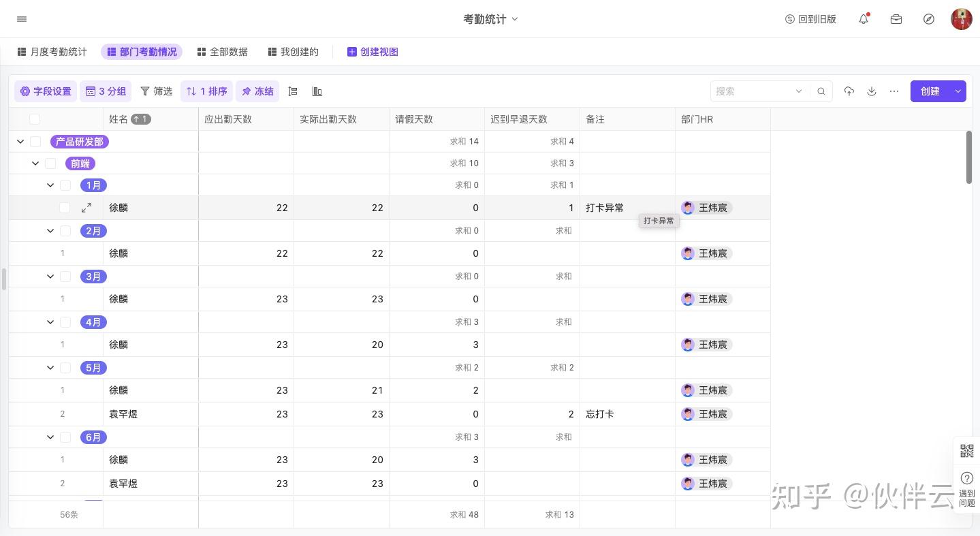The image size is (980, 536).
Task: Open the hamburger navigation menu
Action: pos(22,19)
